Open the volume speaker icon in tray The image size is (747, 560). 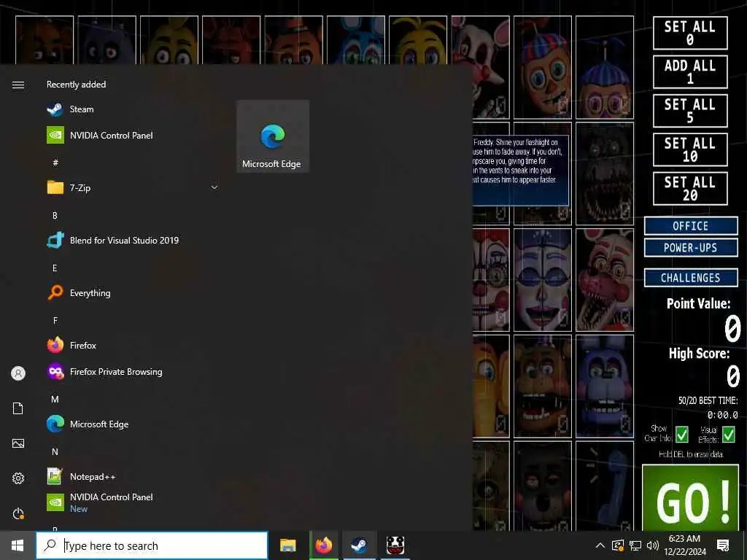653,545
